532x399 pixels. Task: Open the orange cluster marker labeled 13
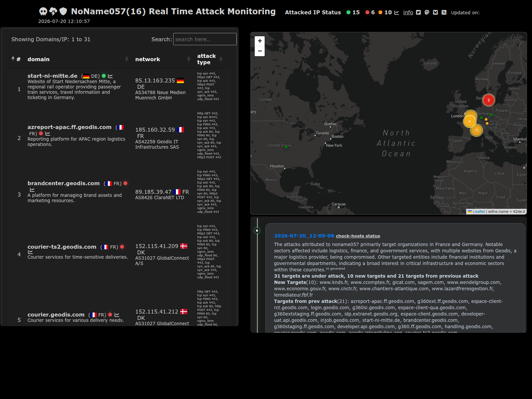[x=476, y=130]
